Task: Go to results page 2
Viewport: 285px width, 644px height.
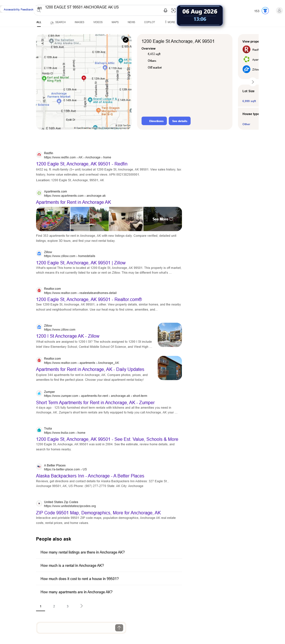Action: pyautogui.click(x=54, y=606)
